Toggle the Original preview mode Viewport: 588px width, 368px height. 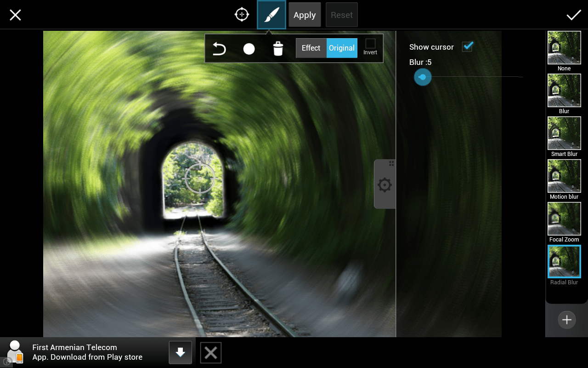click(x=342, y=48)
